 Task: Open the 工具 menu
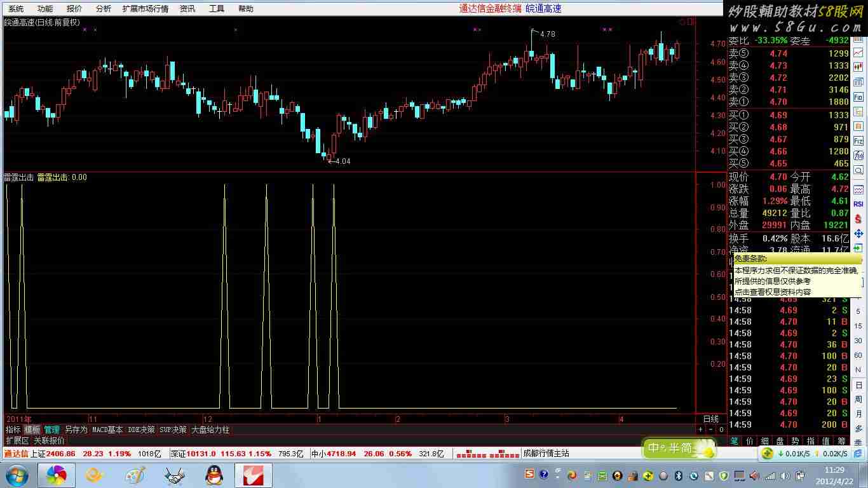tap(217, 9)
